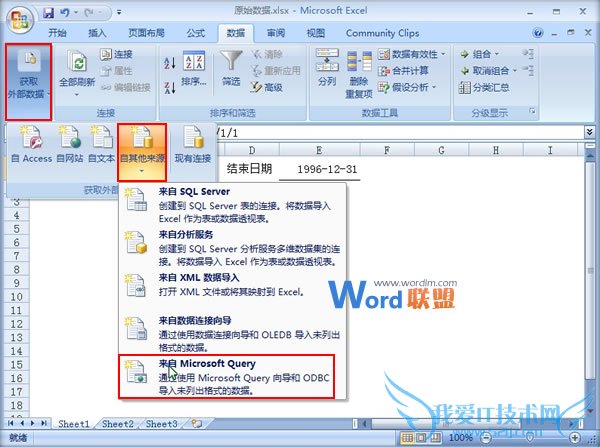The height and width of the screenshot is (447, 600).
Task: Open 连接 connections button
Action: point(116,54)
